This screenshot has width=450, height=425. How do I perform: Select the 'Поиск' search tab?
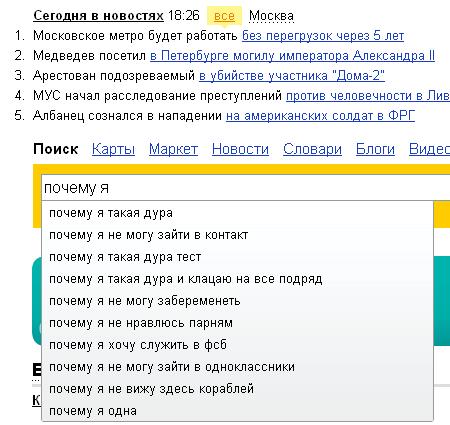click(56, 149)
